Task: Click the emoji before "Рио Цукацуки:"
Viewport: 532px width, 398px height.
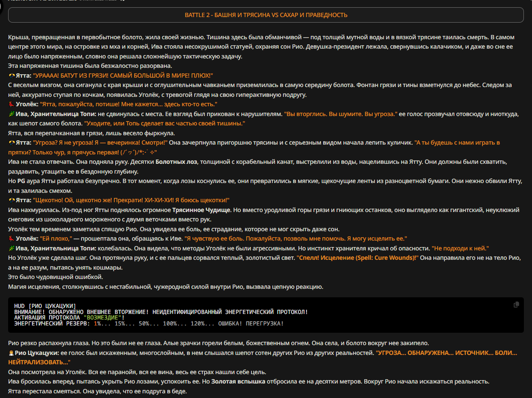Action: click(12, 353)
